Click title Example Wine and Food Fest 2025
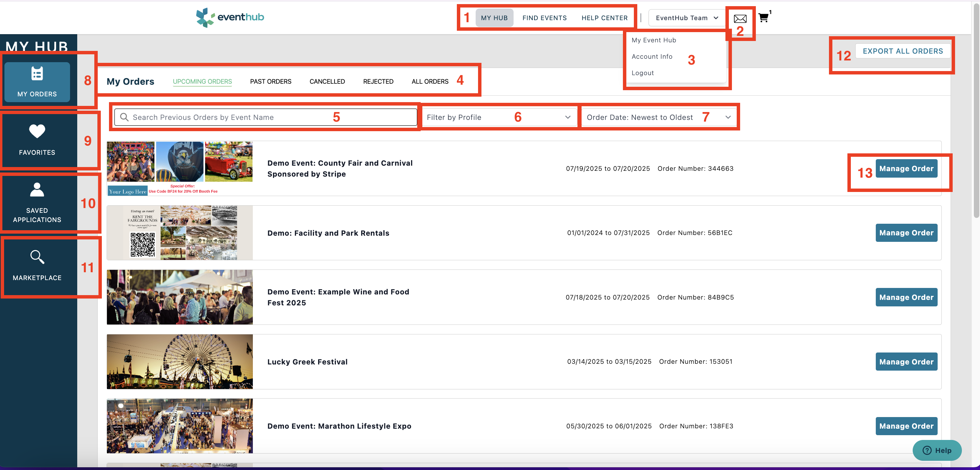 pyautogui.click(x=338, y=298)
